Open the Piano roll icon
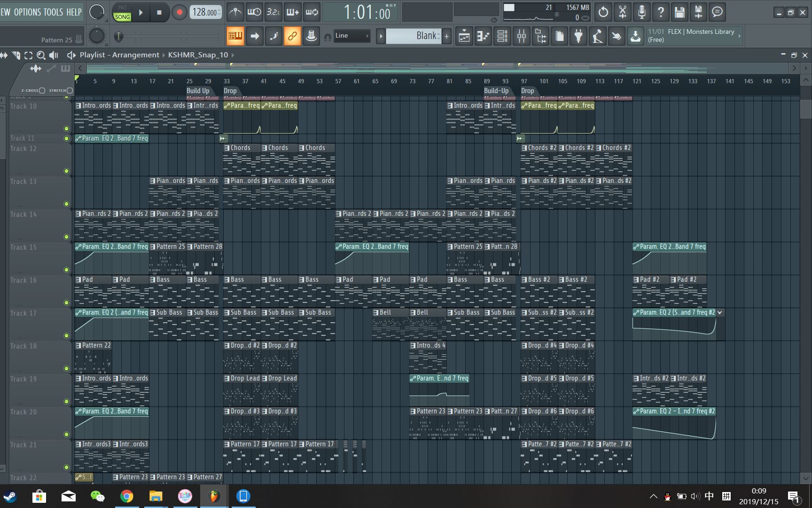This screenshot has height=508, width=812. pos(483,36)
